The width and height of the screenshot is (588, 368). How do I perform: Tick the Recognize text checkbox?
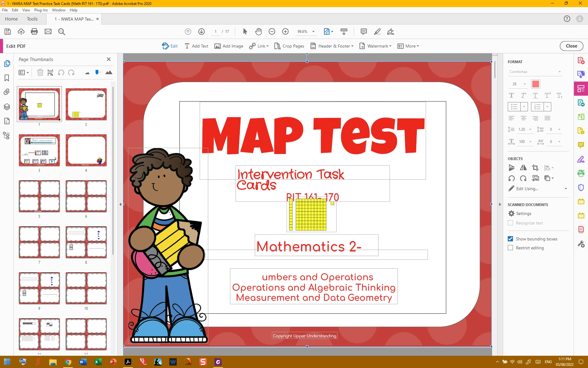point(510,223)
